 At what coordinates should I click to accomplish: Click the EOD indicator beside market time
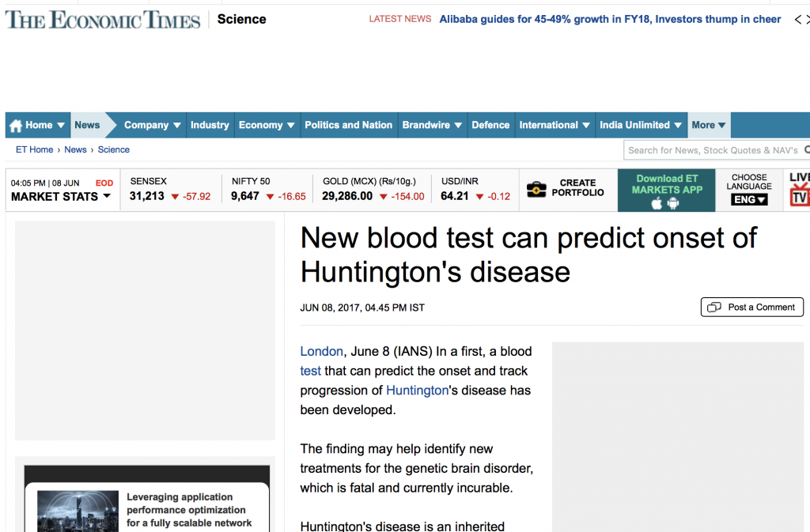pyautogui.click(x=104, y=182)
